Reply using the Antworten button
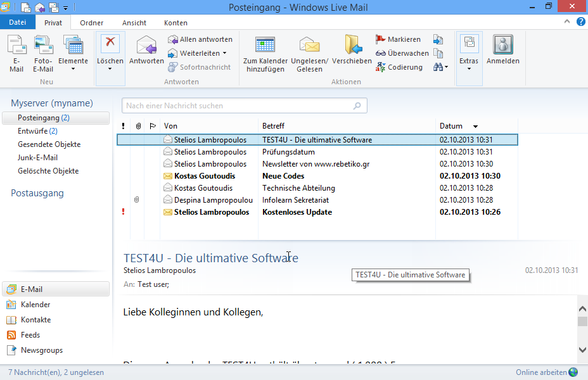 point(146,50)
